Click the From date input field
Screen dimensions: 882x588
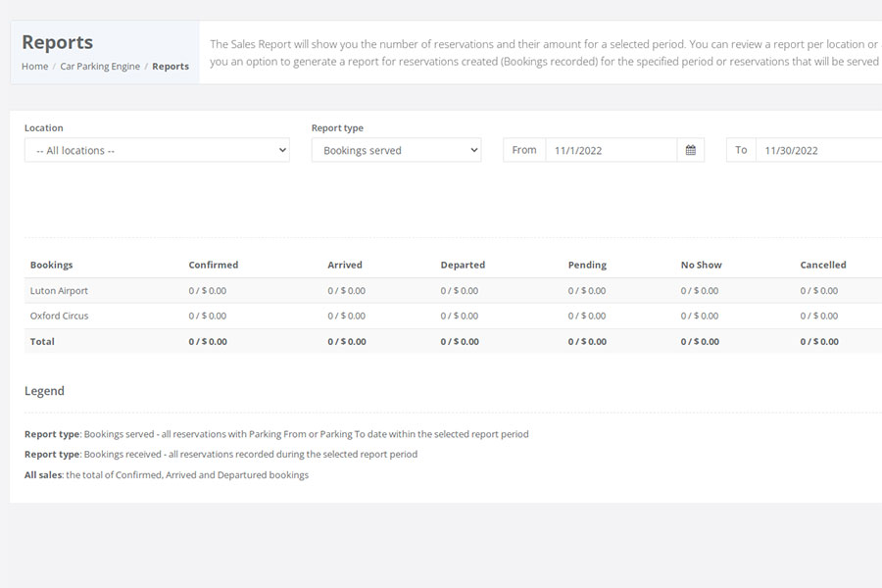point(612,150)
